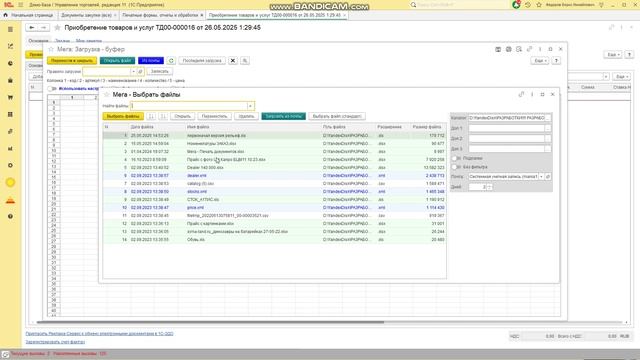640x360 pixels.
Task: Sort by Размер файла column header
Action: pos(427,127)
